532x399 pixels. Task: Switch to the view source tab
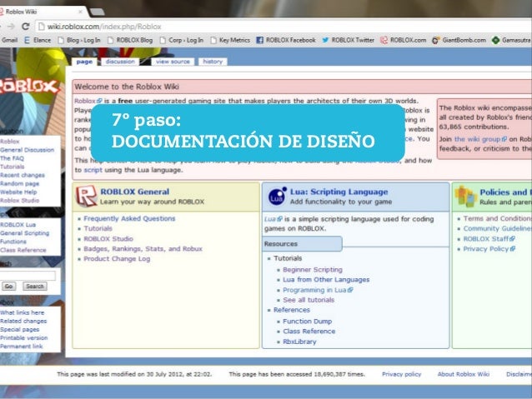tap(173, 62)
